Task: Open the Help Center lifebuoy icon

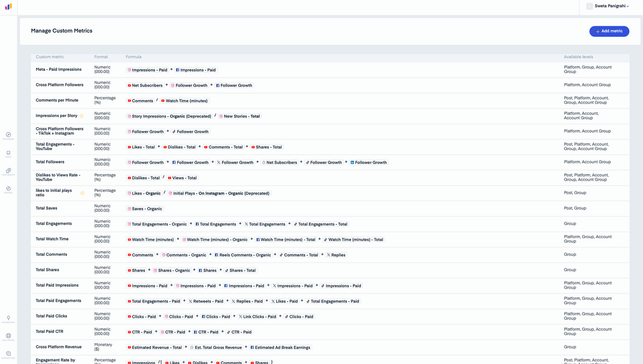Action: (8, 336)
